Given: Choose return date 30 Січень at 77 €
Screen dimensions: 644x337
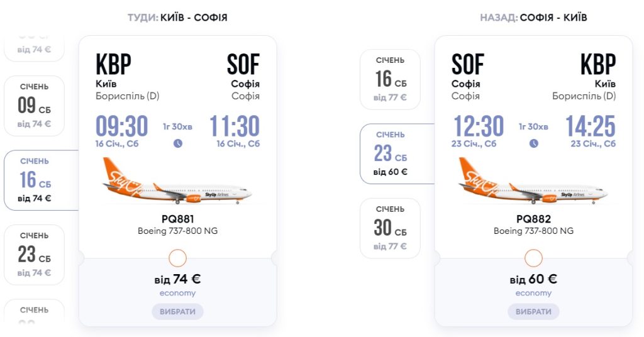Looking at the screenshot, I should coord(390,228).
